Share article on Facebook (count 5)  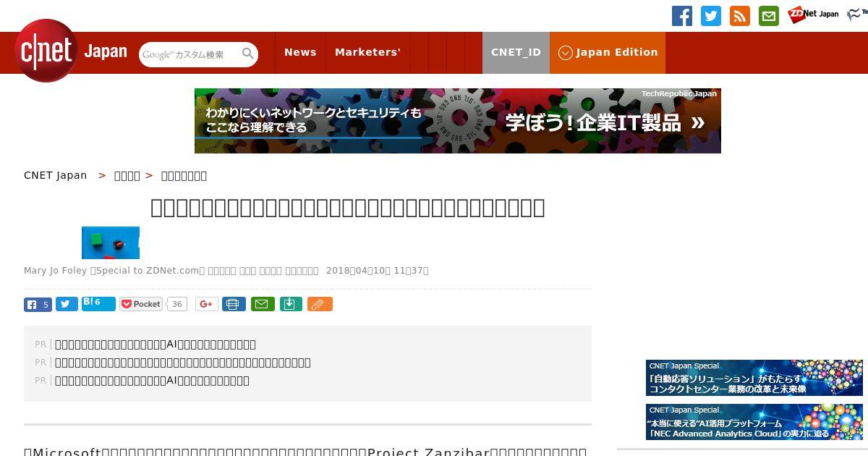(x=38, y=305)
